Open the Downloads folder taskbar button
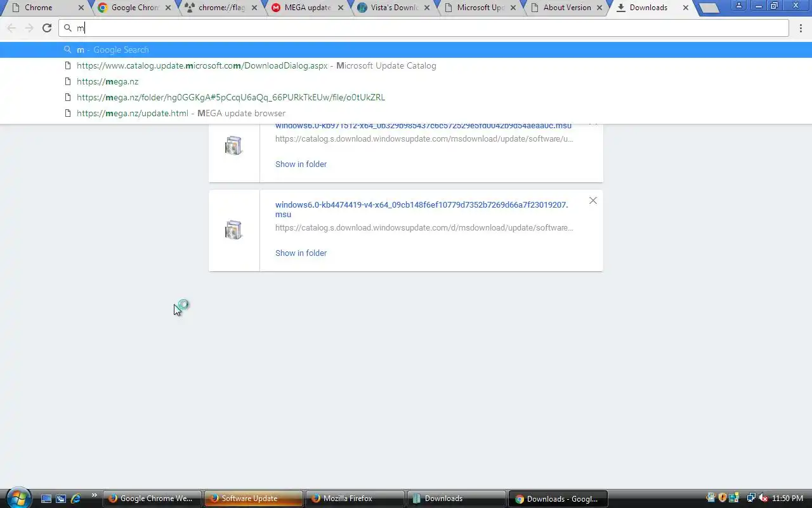The width and height of the screenshot is (812, 508). 455,498
